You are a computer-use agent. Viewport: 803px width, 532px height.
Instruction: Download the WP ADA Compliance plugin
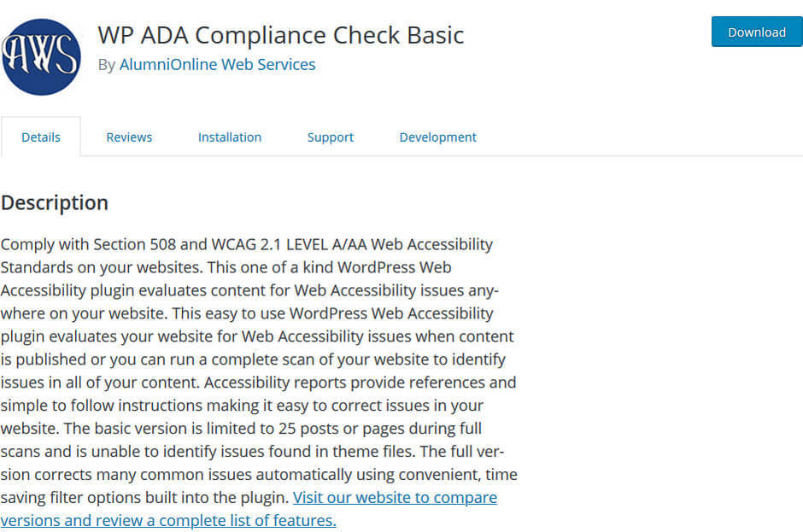pos(757,32)
